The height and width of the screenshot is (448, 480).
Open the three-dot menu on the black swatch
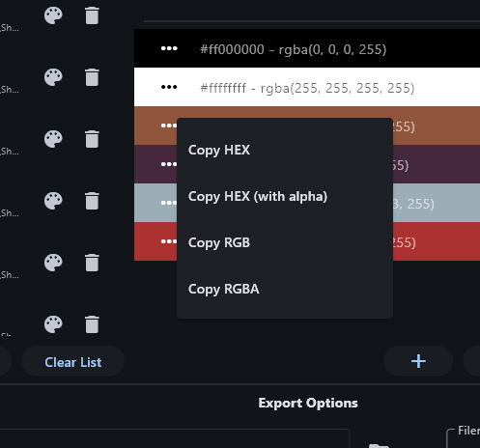pyautogui.click(x=169, y=48)
